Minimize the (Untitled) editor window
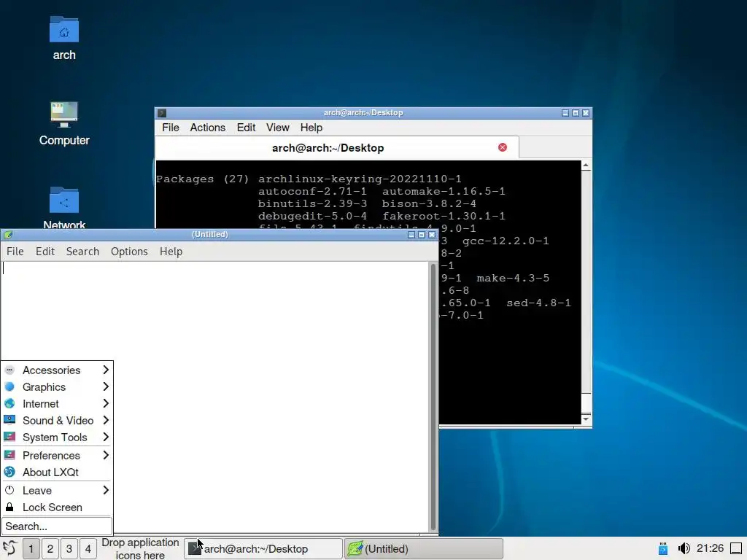 click(411, 235)
